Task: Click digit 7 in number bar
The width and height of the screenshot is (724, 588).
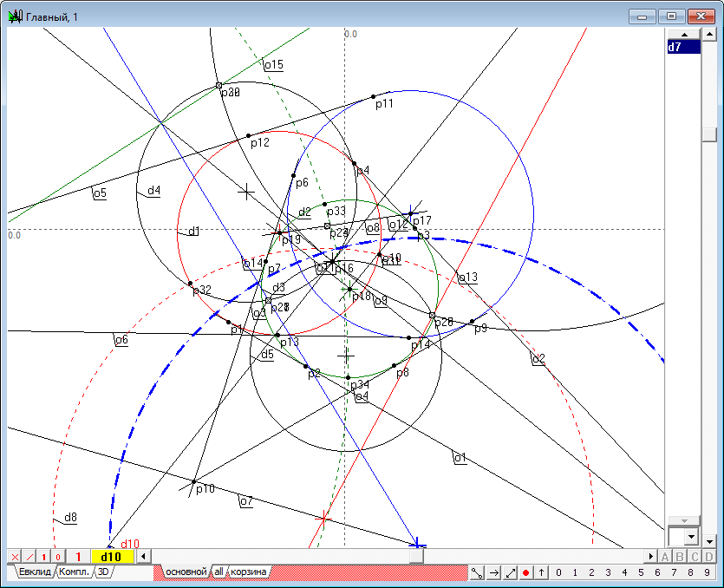Action: [674, 572]
